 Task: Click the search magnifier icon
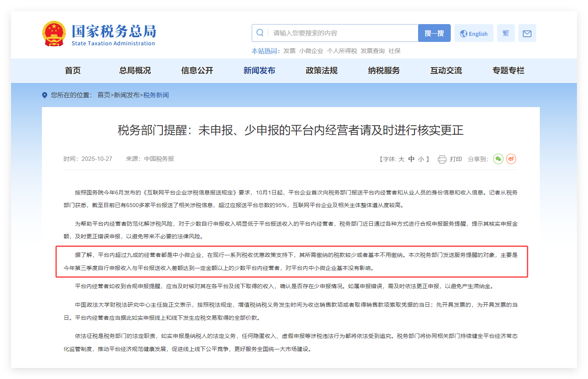point(260,33)
